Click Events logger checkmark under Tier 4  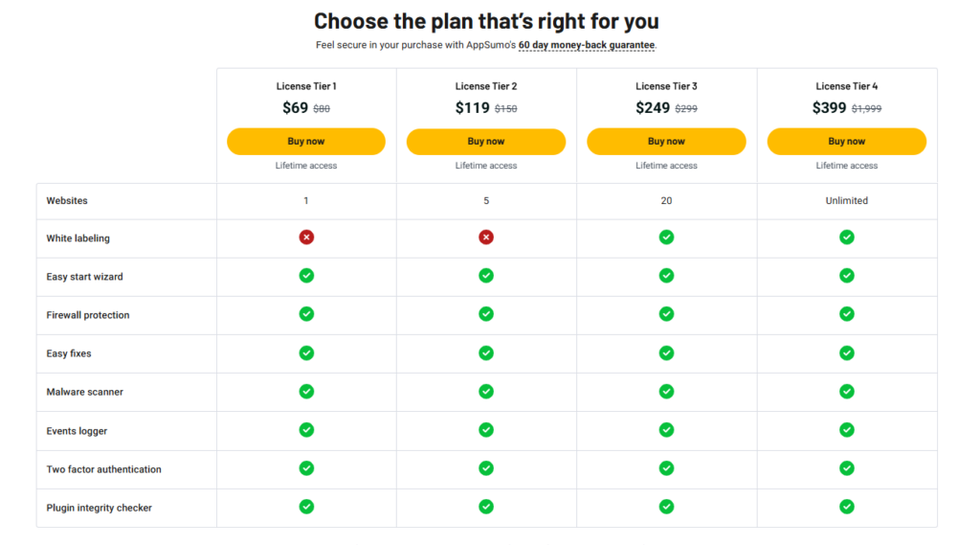click(x=847, y=430)
